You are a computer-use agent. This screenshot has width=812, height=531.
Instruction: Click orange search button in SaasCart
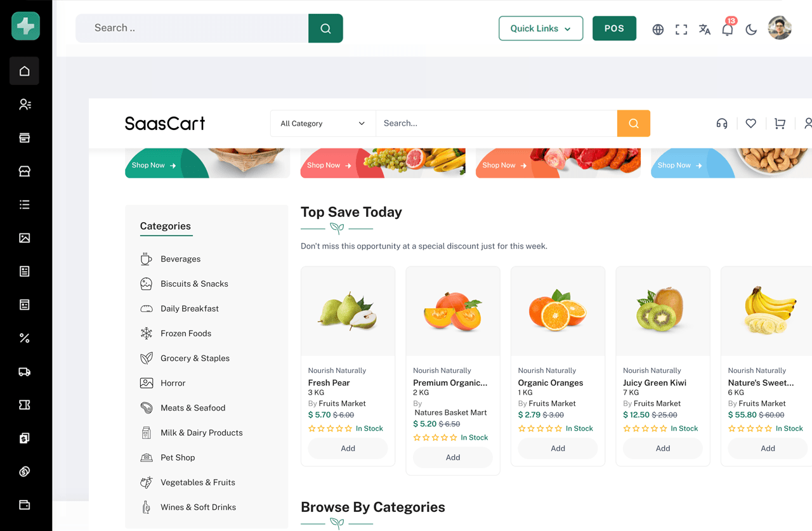tap(633, 124)
